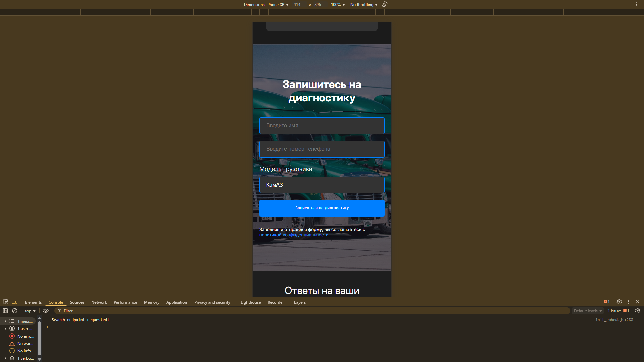
Task: Open console settings gear at right
Action: 638,311
